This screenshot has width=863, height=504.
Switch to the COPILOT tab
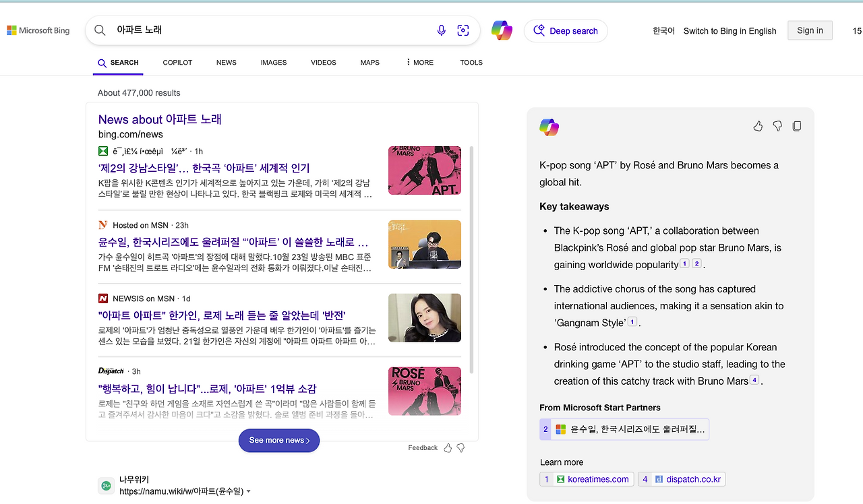[x=177, y=63]
